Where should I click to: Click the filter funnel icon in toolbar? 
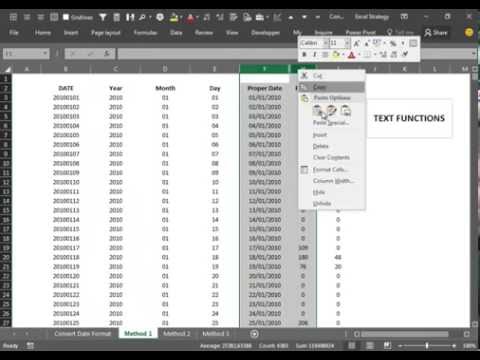tap(103, 17)
